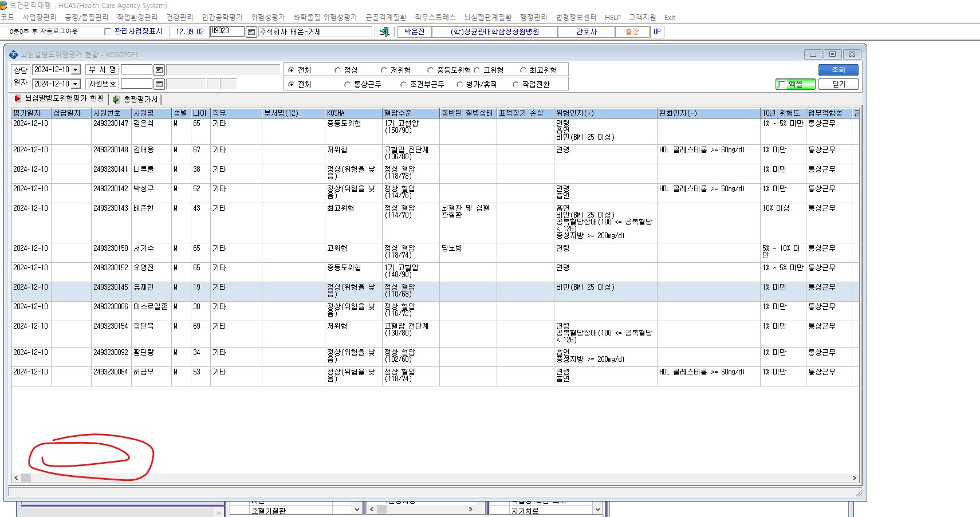The image size is (980, 517).
Task: Click the blue window title icon
Action: click(14, 54)
